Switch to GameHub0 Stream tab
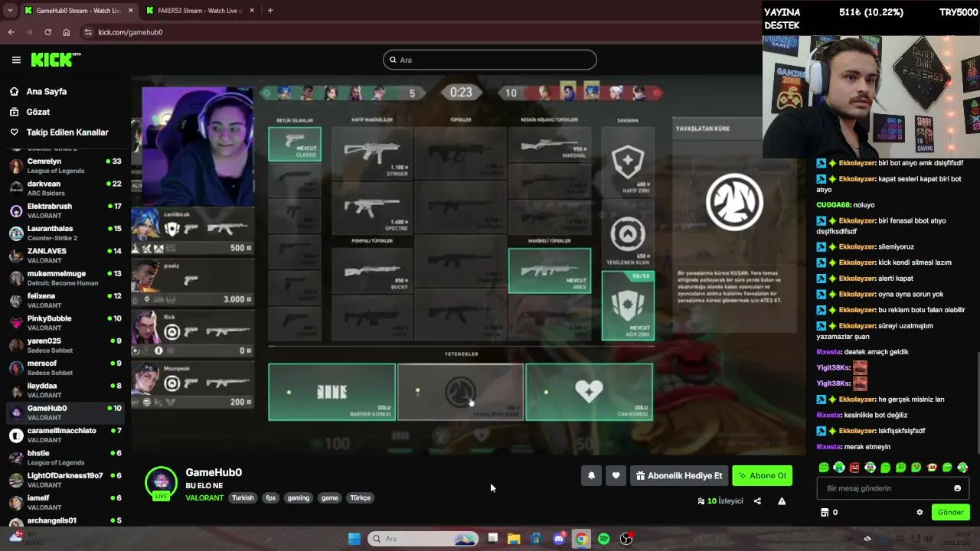980x551 pixels. [x=79, y=11]
